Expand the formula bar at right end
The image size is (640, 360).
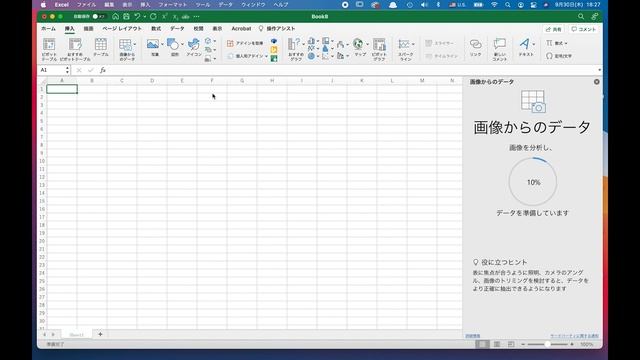click(599, 70)
